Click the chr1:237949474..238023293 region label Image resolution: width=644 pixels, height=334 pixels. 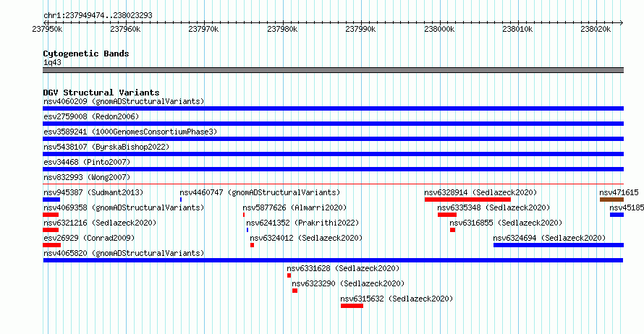coord(98,15)
